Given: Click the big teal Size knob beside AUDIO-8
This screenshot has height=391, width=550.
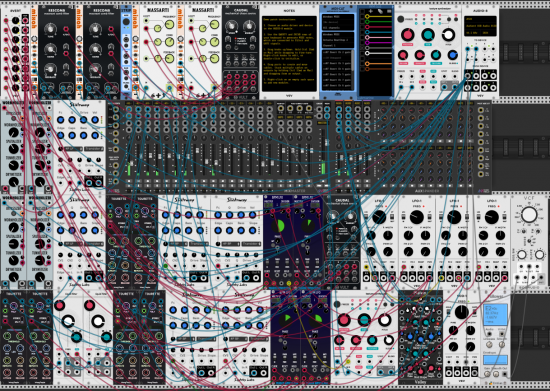Looking at the screenshot, I should [x=428, y=35].
